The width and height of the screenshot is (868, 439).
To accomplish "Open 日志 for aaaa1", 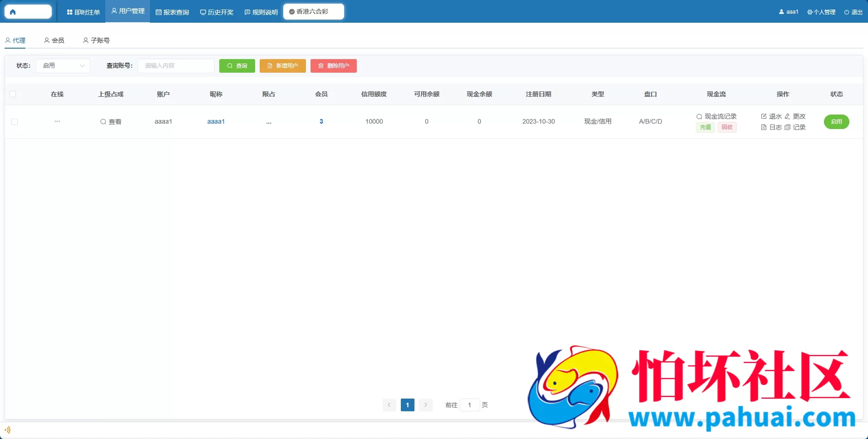I will [x=771, y=127].
